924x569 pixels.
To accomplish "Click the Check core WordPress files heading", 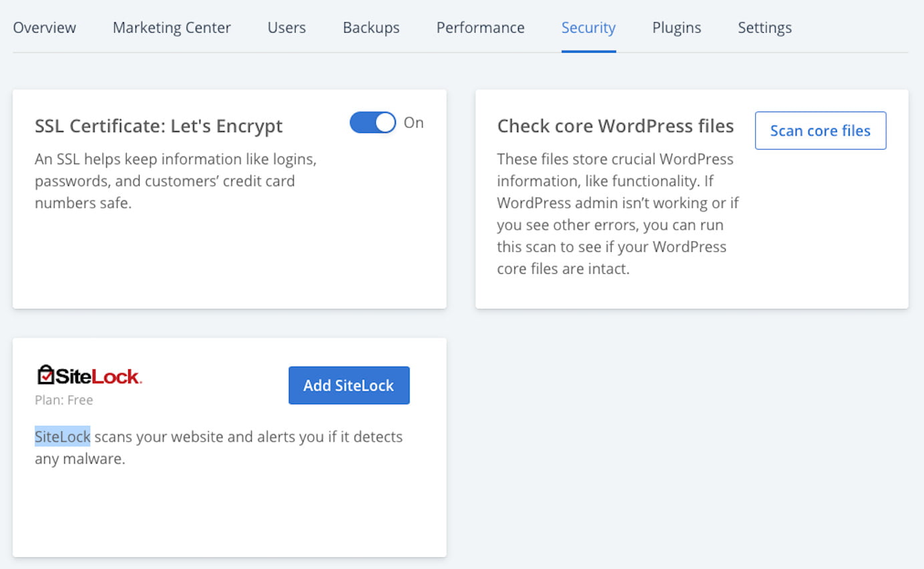I will tap(616, 126).
